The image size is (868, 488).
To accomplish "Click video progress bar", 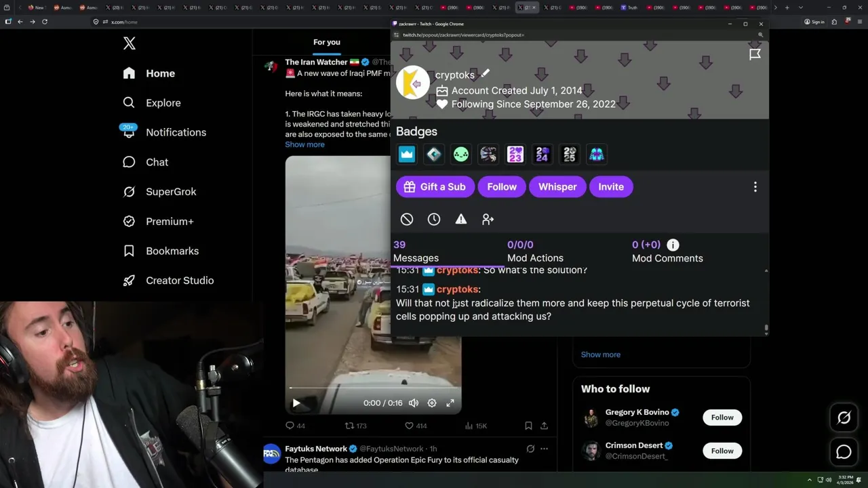I will coord(373,388).
